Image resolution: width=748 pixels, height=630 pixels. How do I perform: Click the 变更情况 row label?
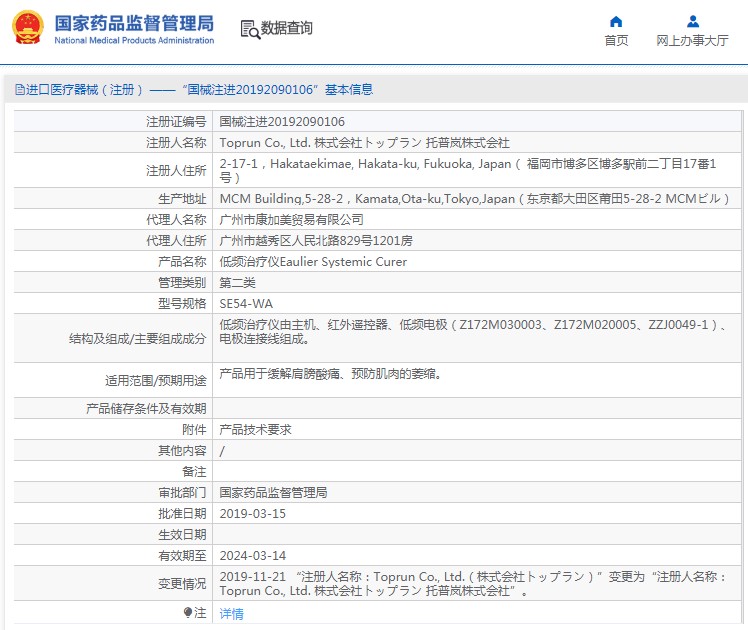(182, 584)
